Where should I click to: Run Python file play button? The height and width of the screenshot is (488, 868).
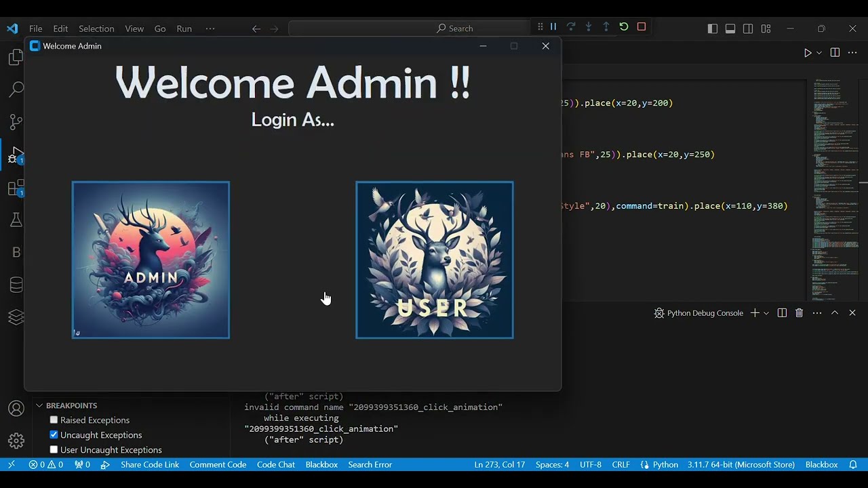[x=807, y=53]
